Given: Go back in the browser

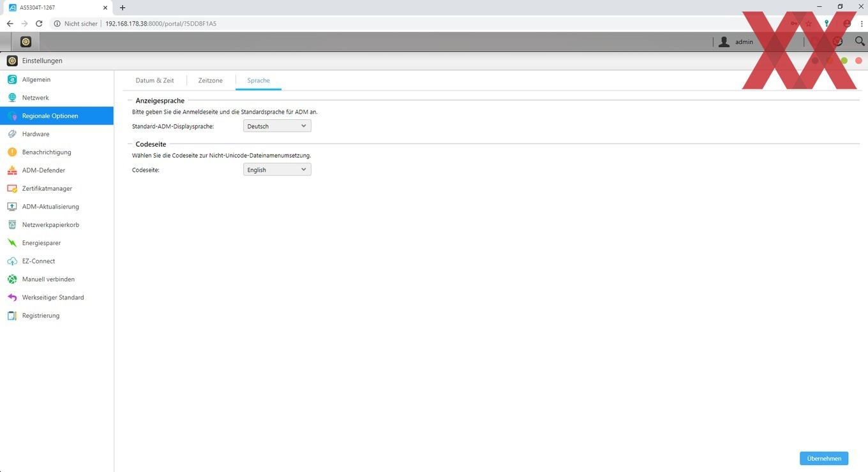Looking at the screenshot, I should point(10,24).
